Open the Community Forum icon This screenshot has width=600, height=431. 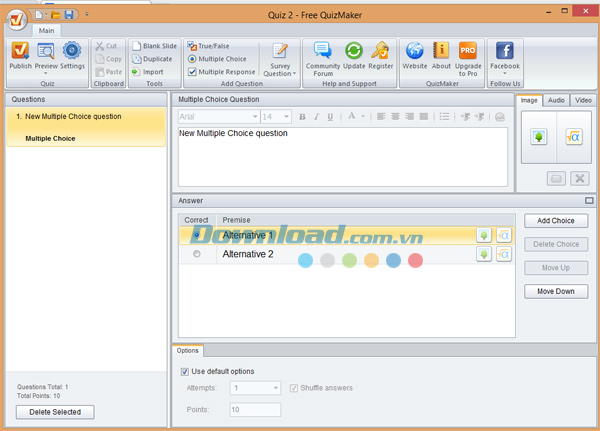[x=322, y=52]
